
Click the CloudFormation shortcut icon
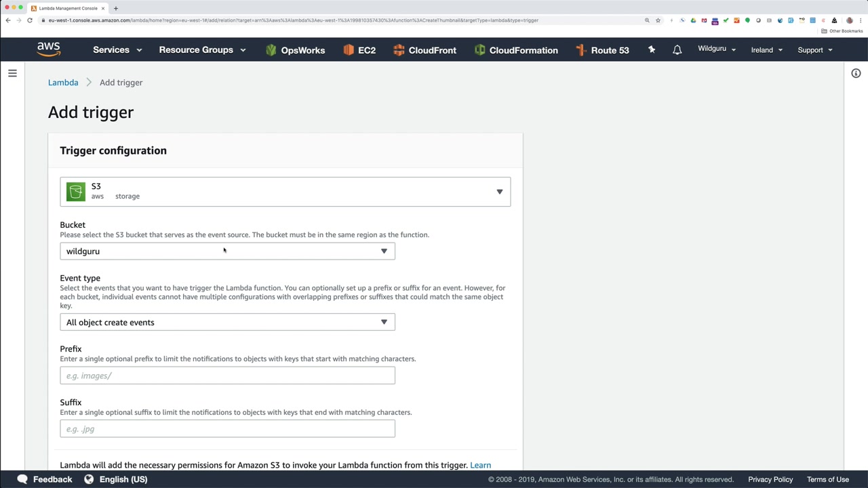(480, 49)
